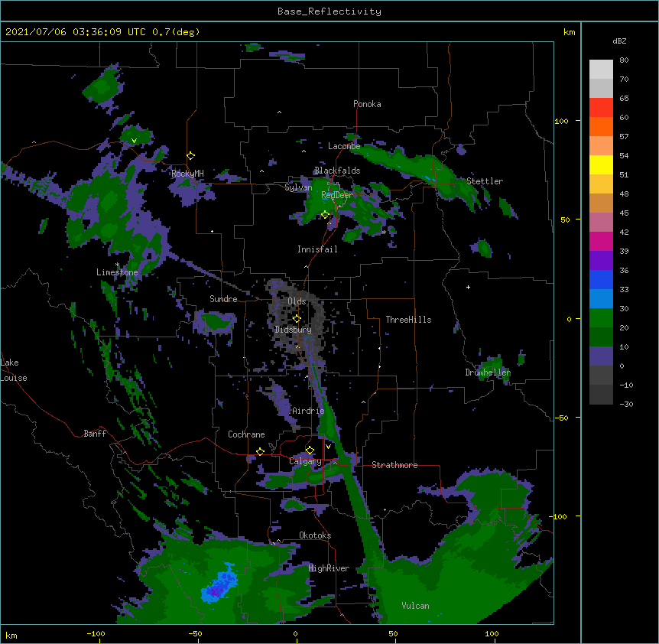This screenshot has width=659, height=644.
Task: Select the Vulcan label
Action: click(415, 606)
